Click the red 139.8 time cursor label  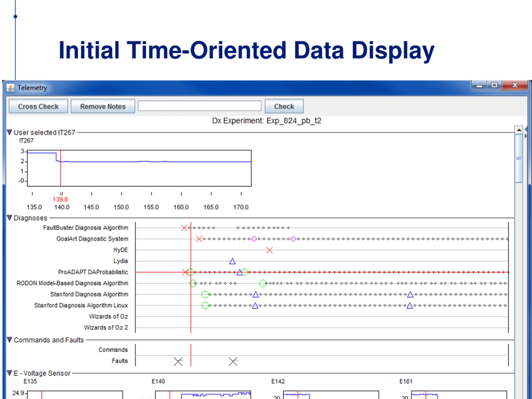tap(60, 199)
